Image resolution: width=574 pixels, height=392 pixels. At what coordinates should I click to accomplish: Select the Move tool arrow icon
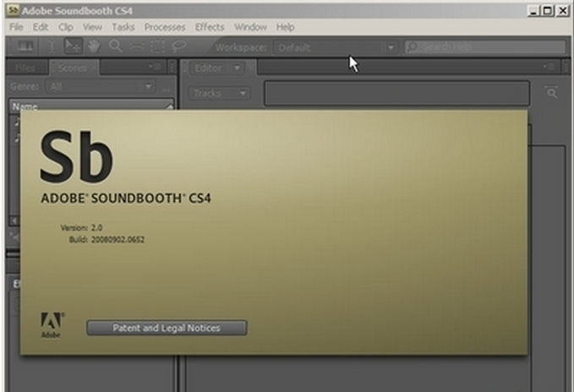(72, 47)
